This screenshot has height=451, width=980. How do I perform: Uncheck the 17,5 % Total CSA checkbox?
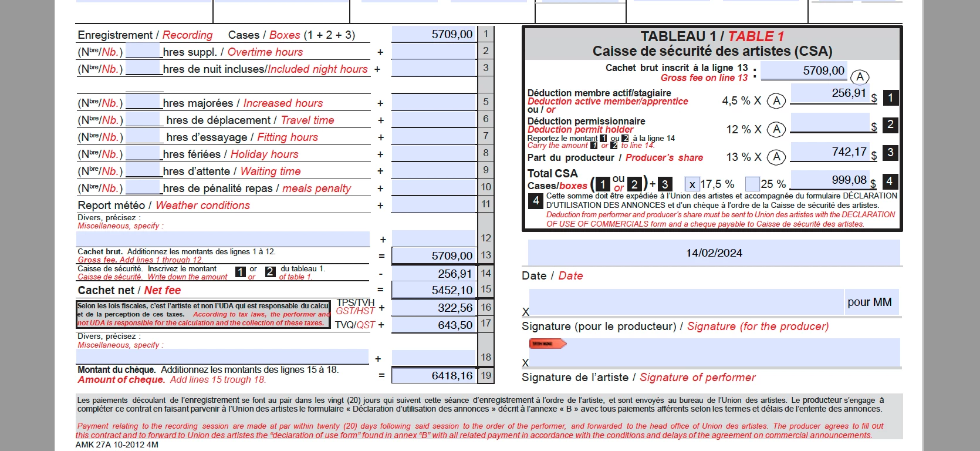point(692,184)
